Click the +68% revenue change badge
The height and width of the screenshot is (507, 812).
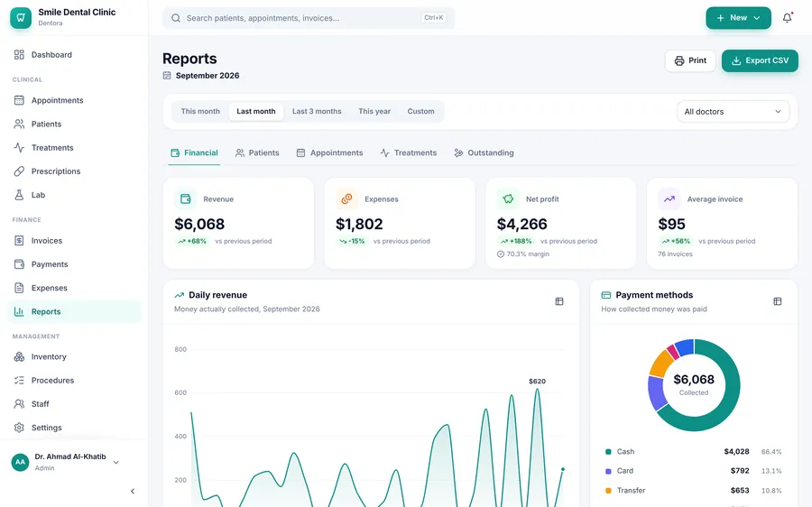(192, 242)
